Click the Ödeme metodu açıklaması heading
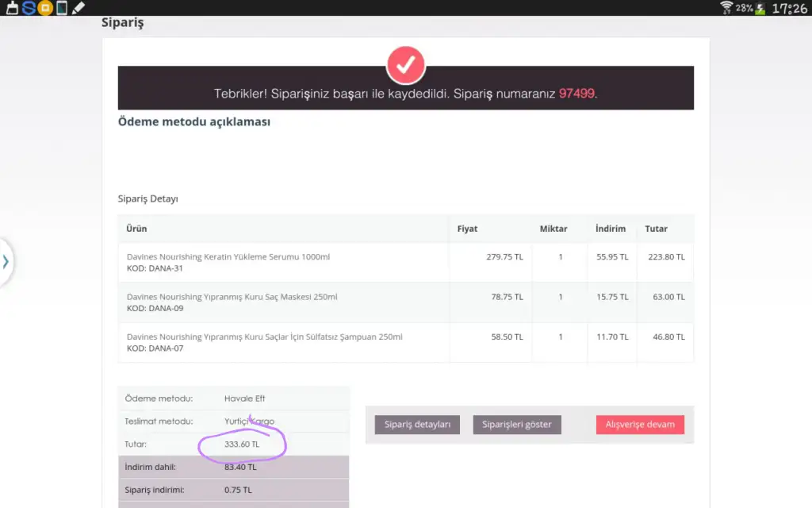This screenshot has height=508, width=812. 194,121
